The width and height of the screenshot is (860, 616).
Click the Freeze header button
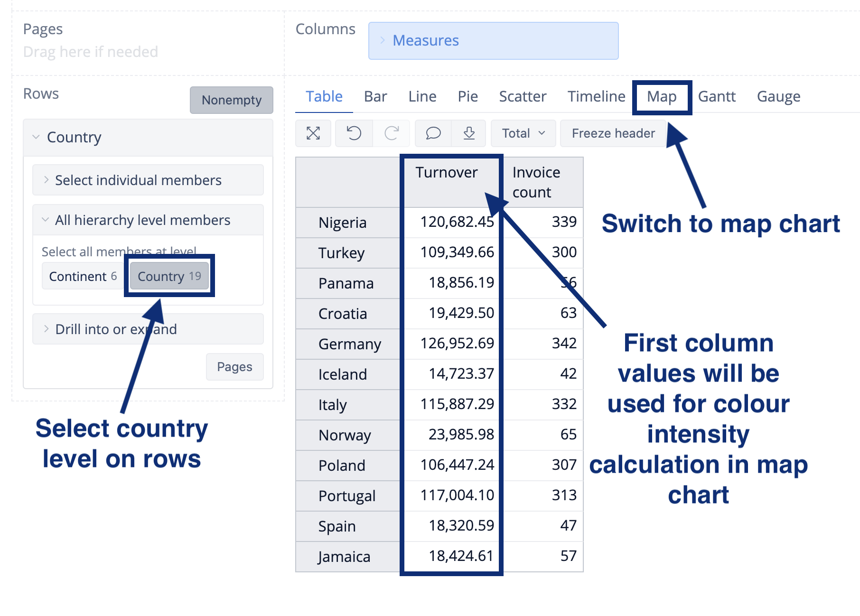(613, 133)
